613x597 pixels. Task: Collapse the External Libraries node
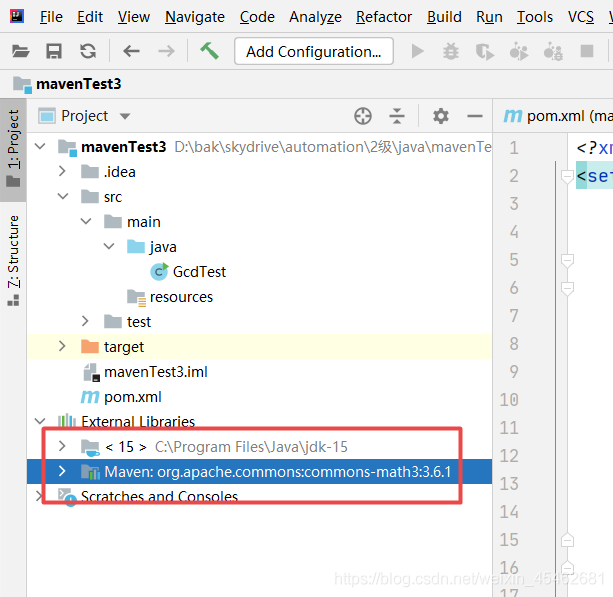point(40,421)
